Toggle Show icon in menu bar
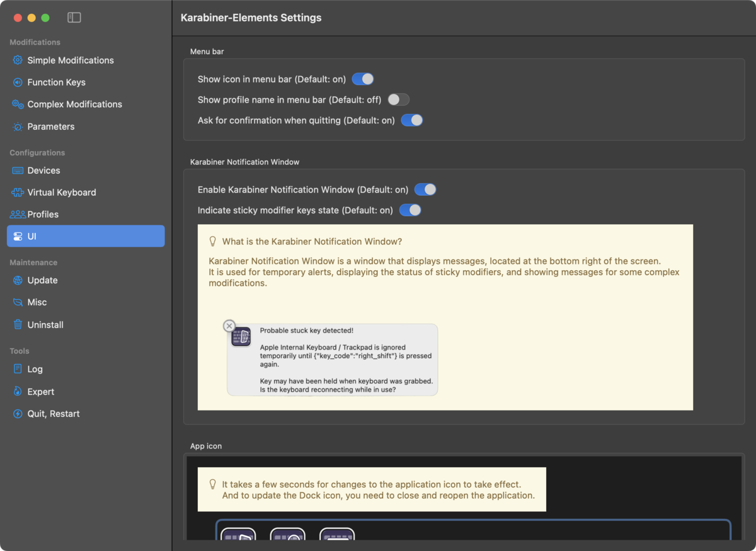 click(x=363, y=79)
